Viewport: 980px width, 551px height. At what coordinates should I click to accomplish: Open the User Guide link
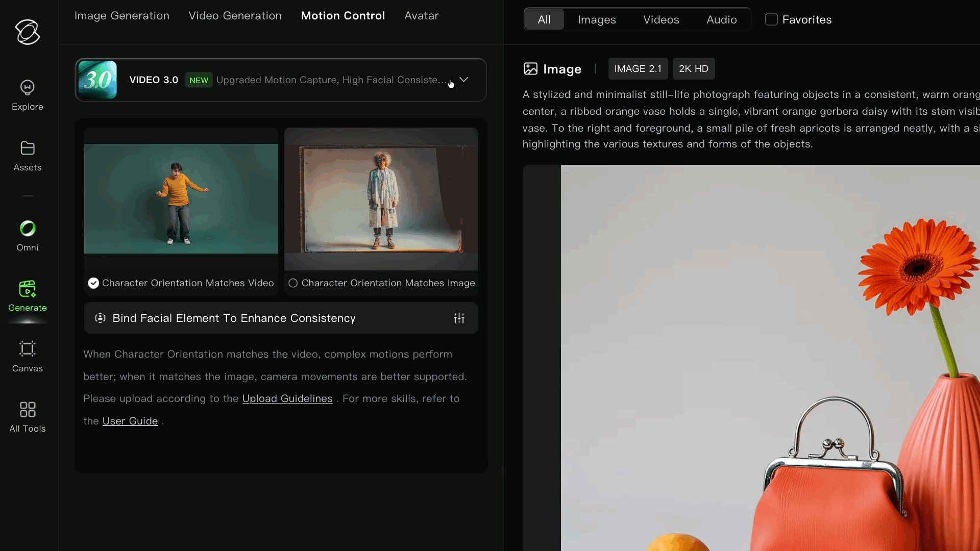click(x=130, y=420)
